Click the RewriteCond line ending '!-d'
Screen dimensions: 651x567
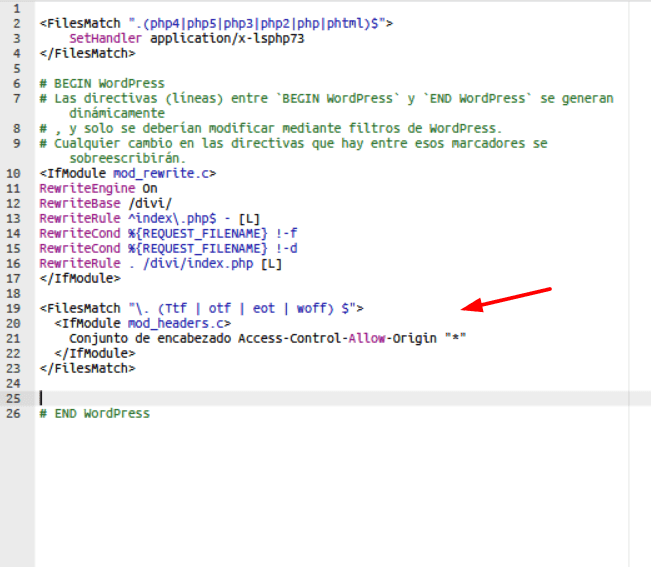point(168,248)
